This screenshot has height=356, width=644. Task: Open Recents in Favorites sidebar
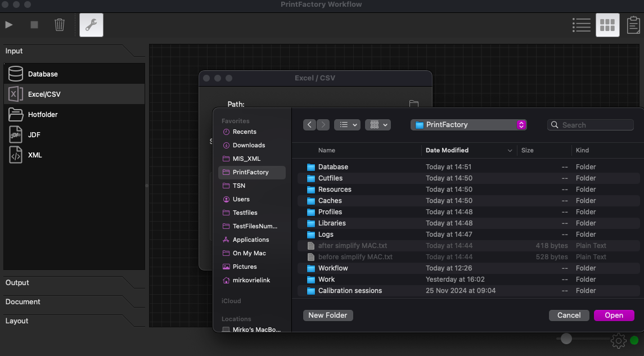pos(252,132)
